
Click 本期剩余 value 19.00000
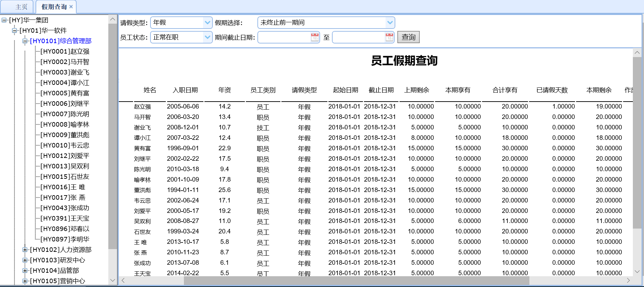(x=609, y=106)
